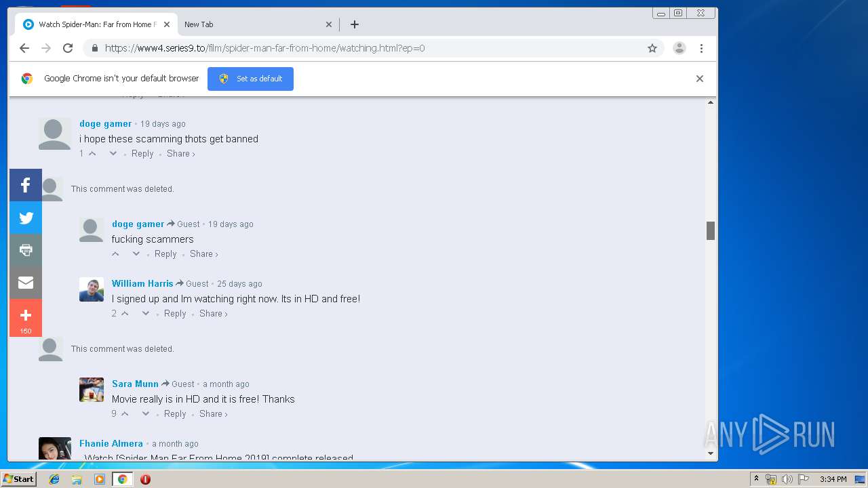Downvote doge gamer's scamming thots comment
868x488 pixels.
point(113,154)
